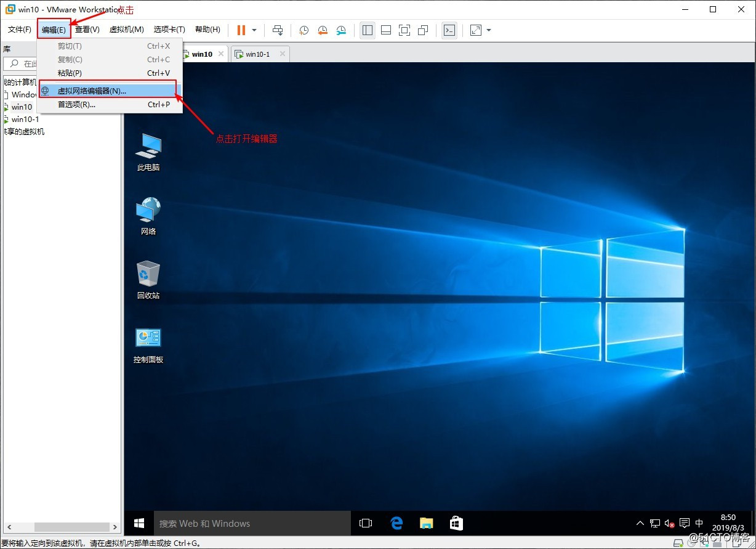Select 共享的虚拟机 in the library tree

[25, 131]
